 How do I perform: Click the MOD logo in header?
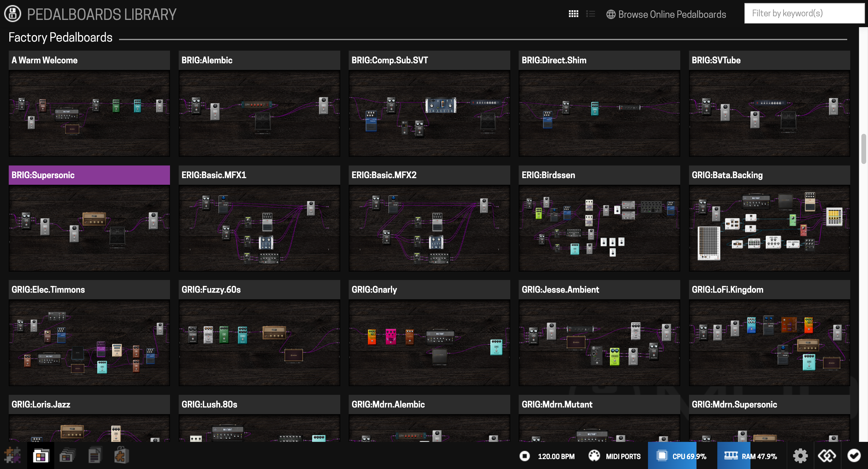[x=13, y=14]
